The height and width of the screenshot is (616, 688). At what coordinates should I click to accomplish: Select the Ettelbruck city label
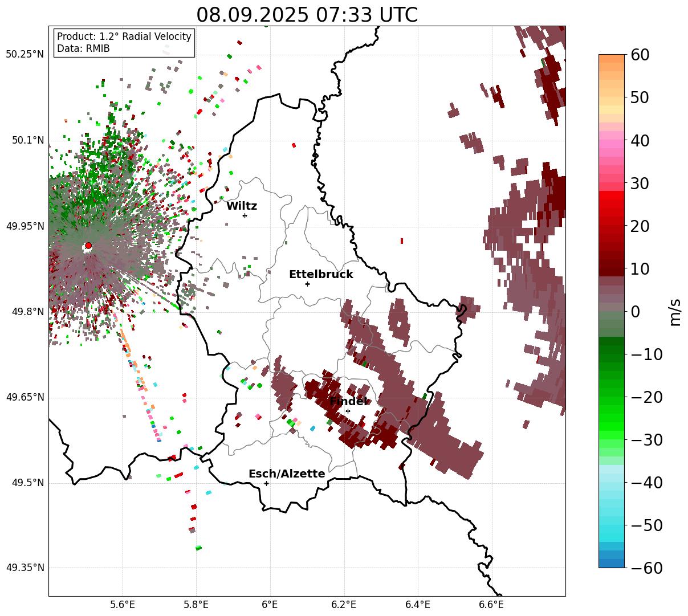[x=321, y=275]
